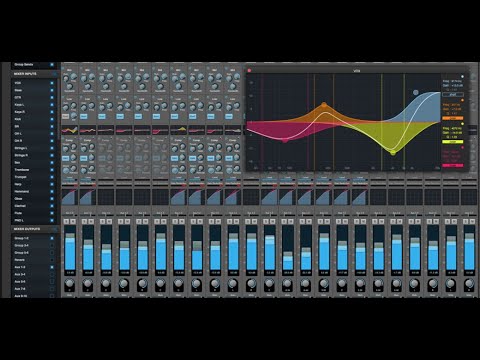Open the EQ thumbnail of the first channel strip
Image resolution: width=480 pixels, height=360 pixels.
click(70, 130)
